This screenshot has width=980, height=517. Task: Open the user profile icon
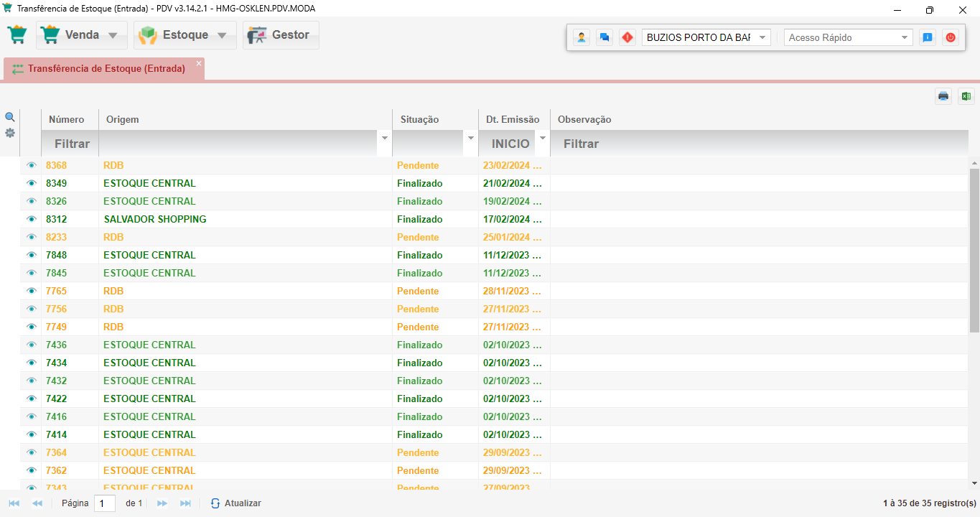(582, 37)
